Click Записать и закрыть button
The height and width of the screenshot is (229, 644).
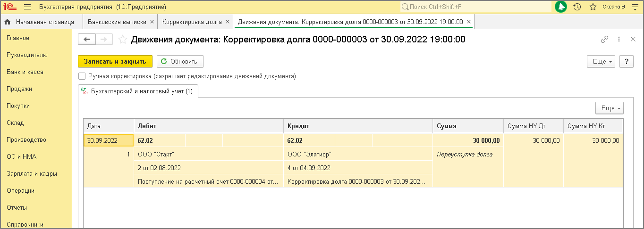point(115,62)
